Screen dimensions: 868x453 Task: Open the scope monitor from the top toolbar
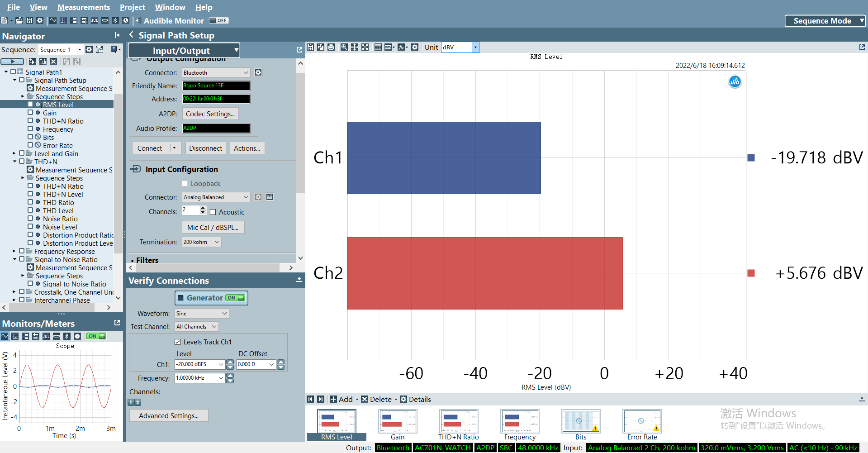pos(53,20)
